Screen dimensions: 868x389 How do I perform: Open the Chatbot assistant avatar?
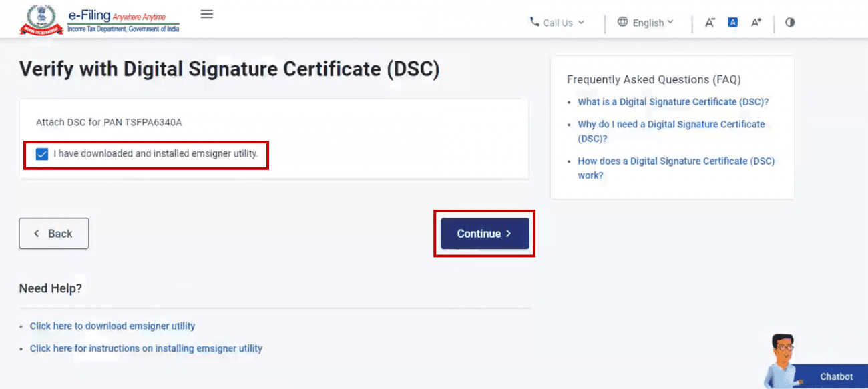coord(780,359)
